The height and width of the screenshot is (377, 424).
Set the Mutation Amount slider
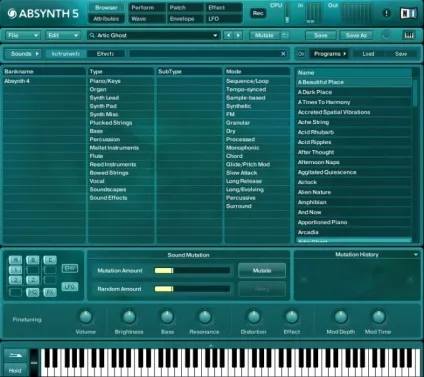192,270
